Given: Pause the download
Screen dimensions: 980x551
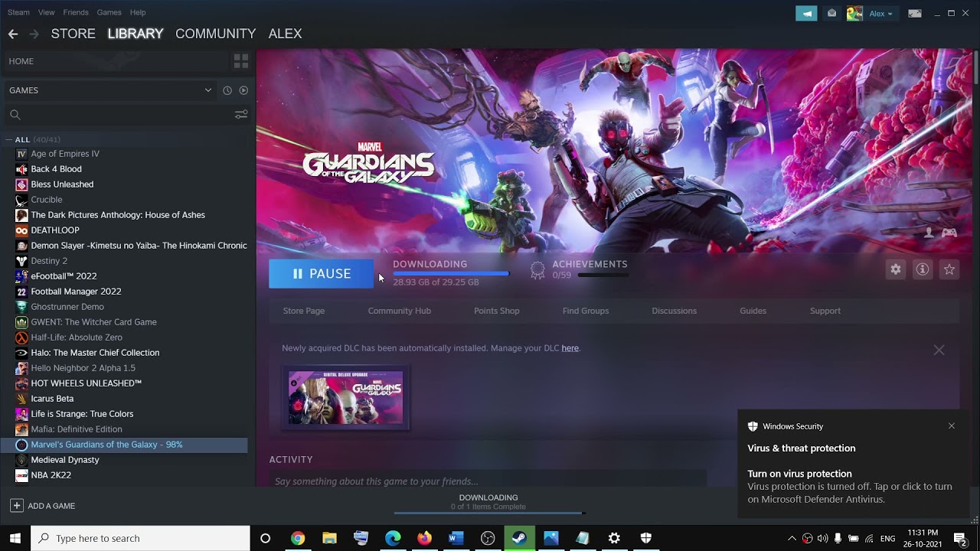Looking at the screenshot, I should 322,273.
